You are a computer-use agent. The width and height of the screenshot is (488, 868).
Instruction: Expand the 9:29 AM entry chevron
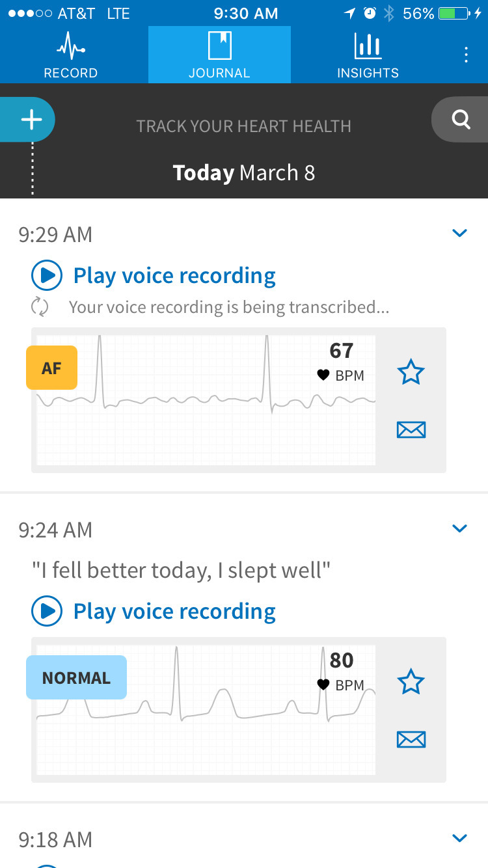click(x=459, y=234)
